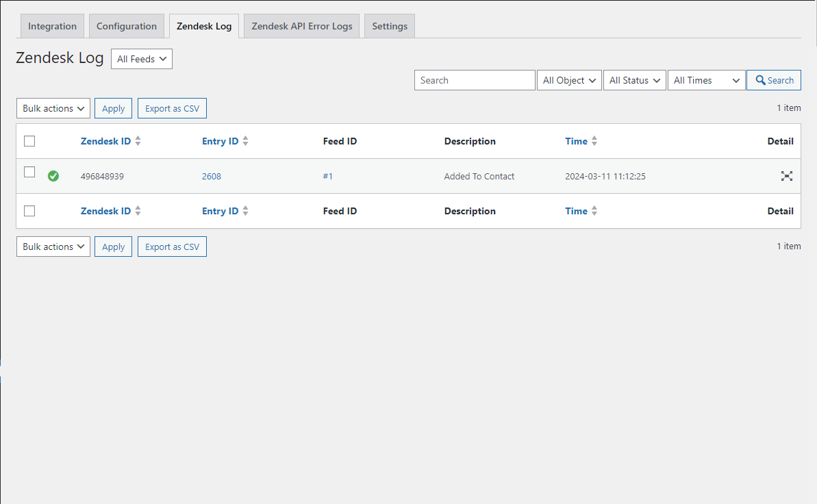Open the All Feeds dropdown
Screen dimensions: 817x504
tap(142, 59)
